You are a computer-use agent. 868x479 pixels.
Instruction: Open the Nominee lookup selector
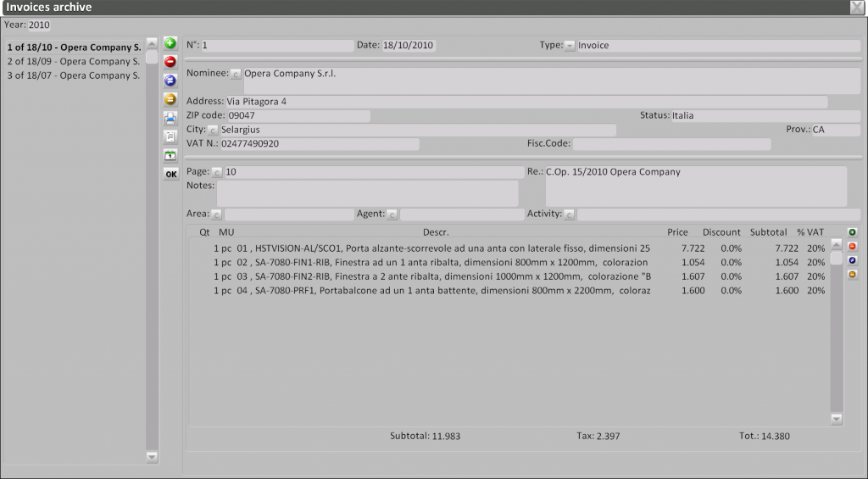coord(236,75)
